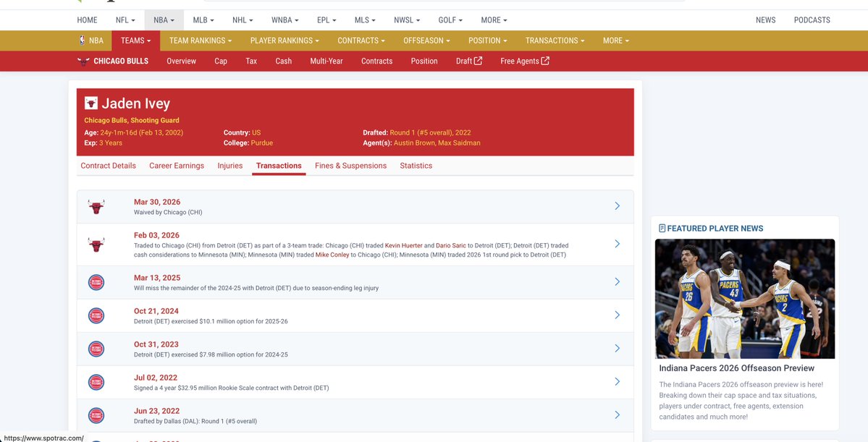
Task: Click Pistons logo beside Oct 31, 2023
Action: click(x=96, y=349)
